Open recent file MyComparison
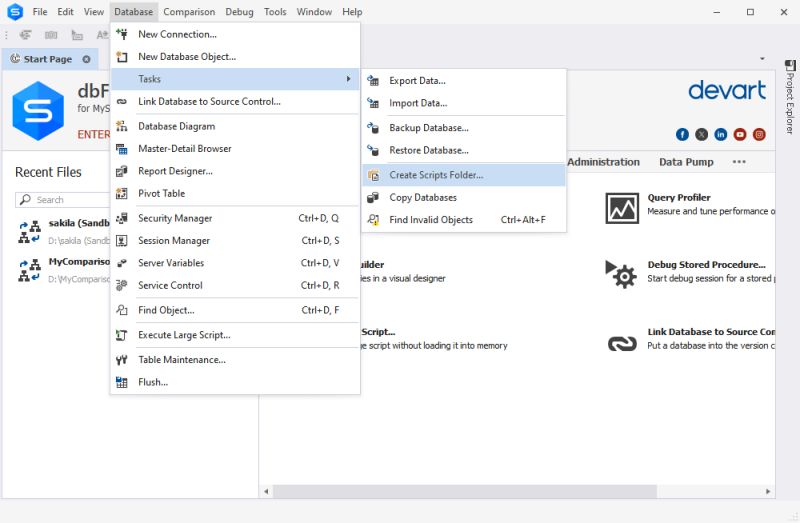800x523 pixels. click(x=63, y=270)
